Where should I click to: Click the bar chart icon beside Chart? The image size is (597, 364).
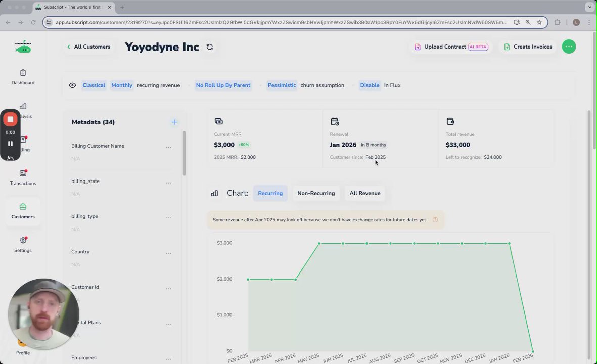pos(215,193)
